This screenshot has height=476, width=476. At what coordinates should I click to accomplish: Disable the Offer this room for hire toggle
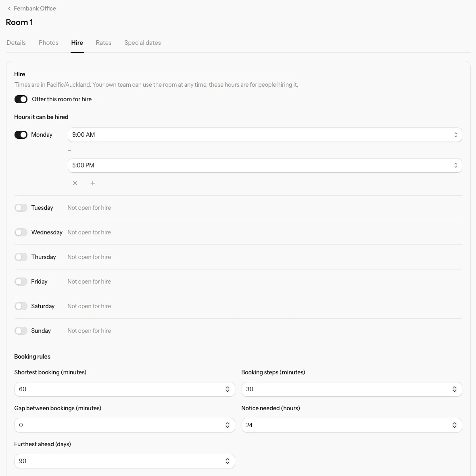[x=21, y=99]
